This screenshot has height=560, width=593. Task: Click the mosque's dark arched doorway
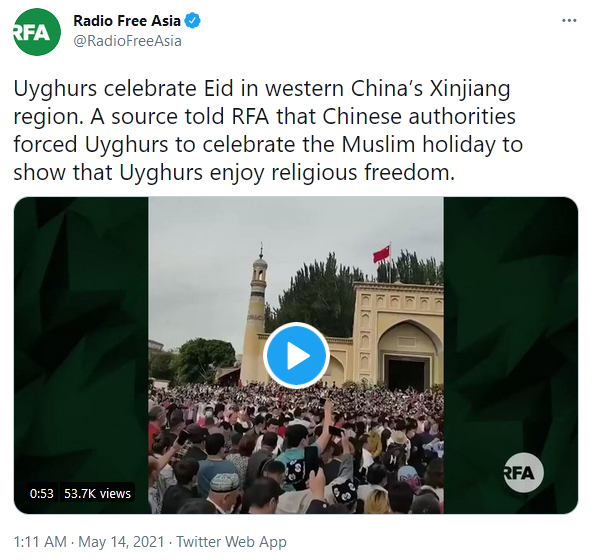tap(407, 372)
